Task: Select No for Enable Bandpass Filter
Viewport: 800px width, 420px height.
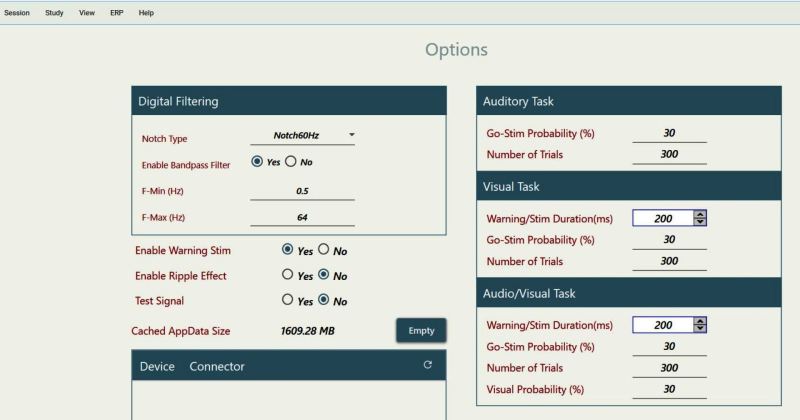Action: point(291,162)
